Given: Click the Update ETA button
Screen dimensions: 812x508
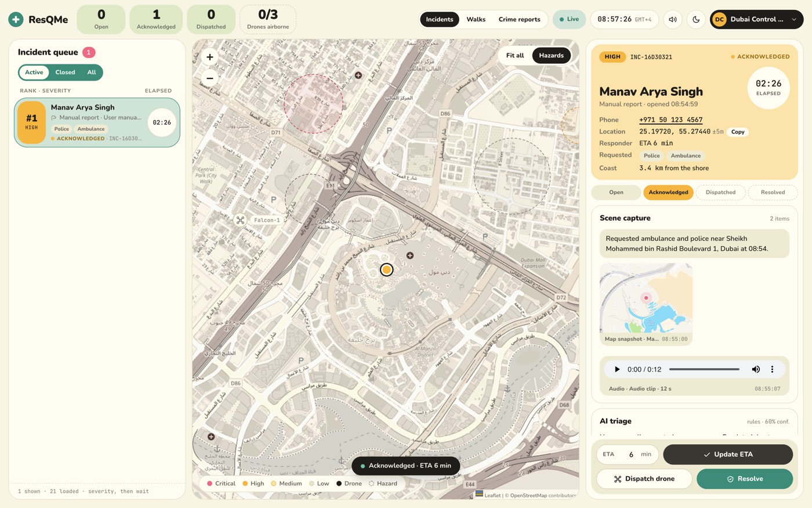Looking at the screenshot, I should [x=728, y=455].
